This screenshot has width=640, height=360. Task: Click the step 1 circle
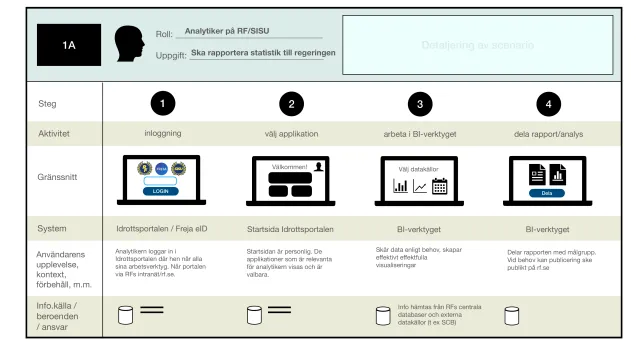[163, 103]
